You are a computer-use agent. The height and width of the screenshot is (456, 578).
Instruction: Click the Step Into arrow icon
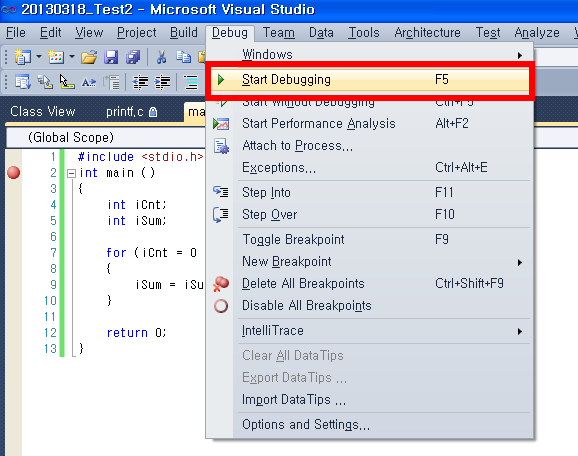(221, 192)
